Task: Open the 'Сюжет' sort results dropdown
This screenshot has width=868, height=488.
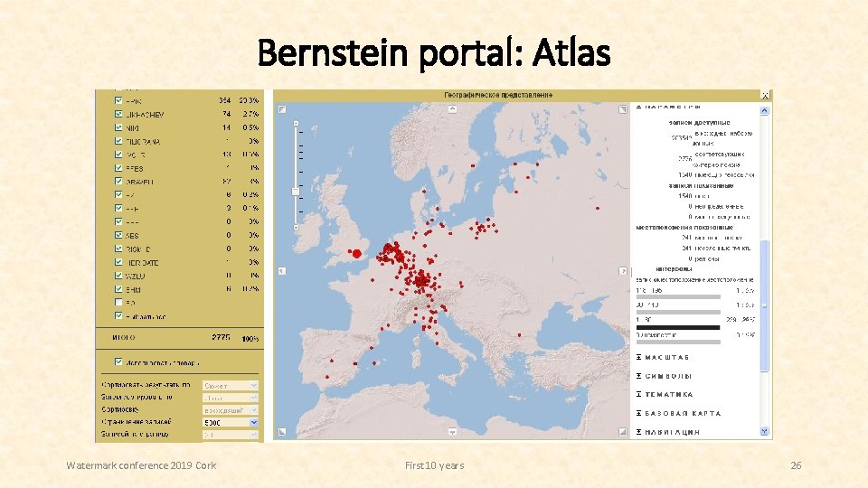Action: pos(231,385)
